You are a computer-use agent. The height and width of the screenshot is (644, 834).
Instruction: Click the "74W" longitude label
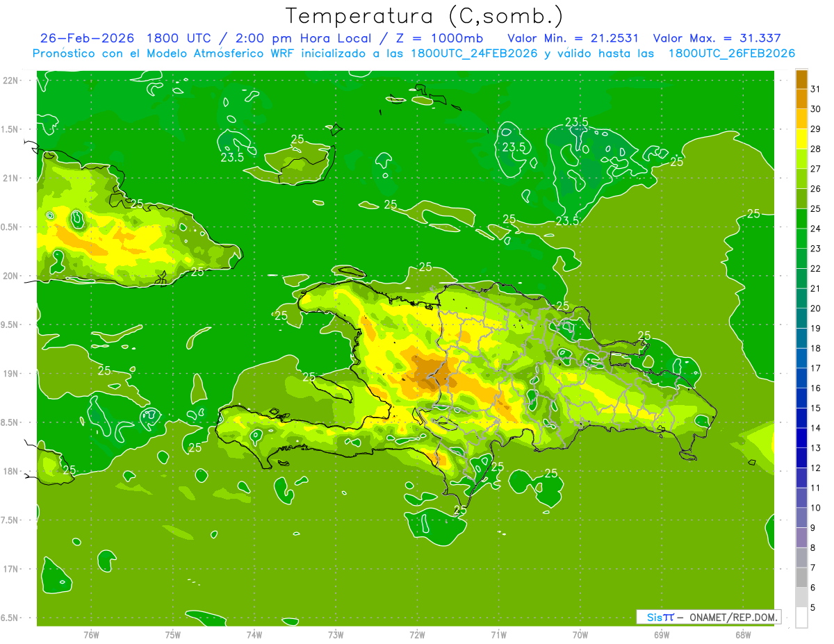[254, 634]
